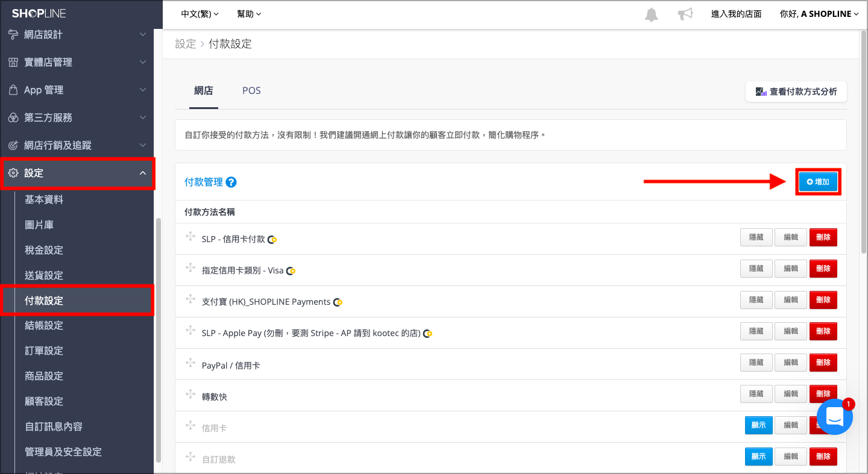Click the help question mark beside 付款管理
868x474 pixels.
[x=231, y=182]
